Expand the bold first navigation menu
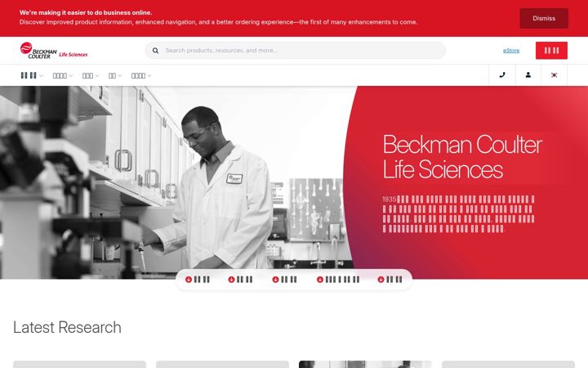 pyautogui.click(x=32, y=75)
